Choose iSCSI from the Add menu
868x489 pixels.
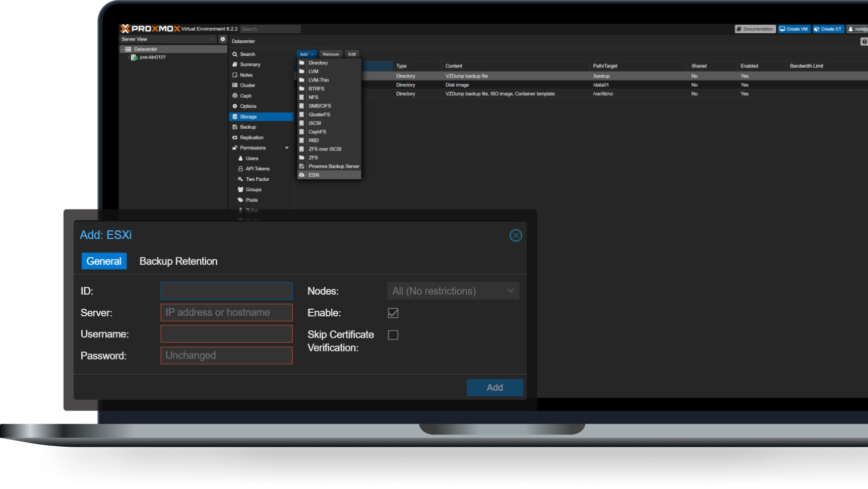(x=329, y=123)
